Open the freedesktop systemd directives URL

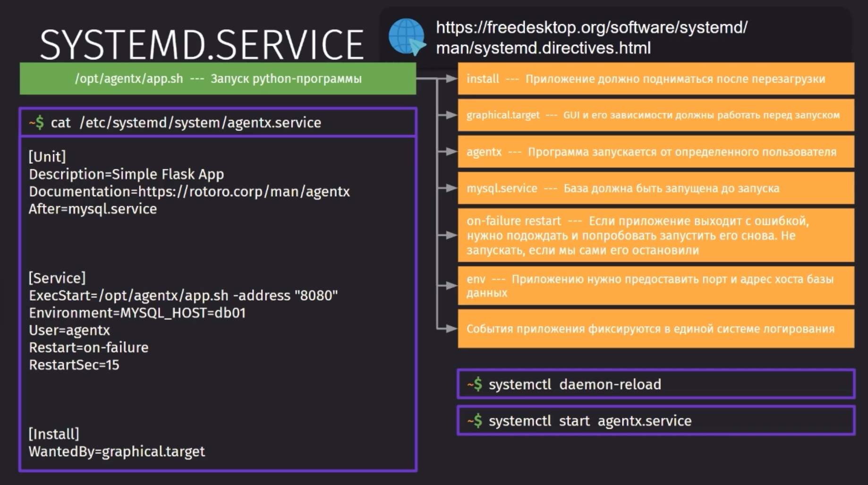pos(592,38)
